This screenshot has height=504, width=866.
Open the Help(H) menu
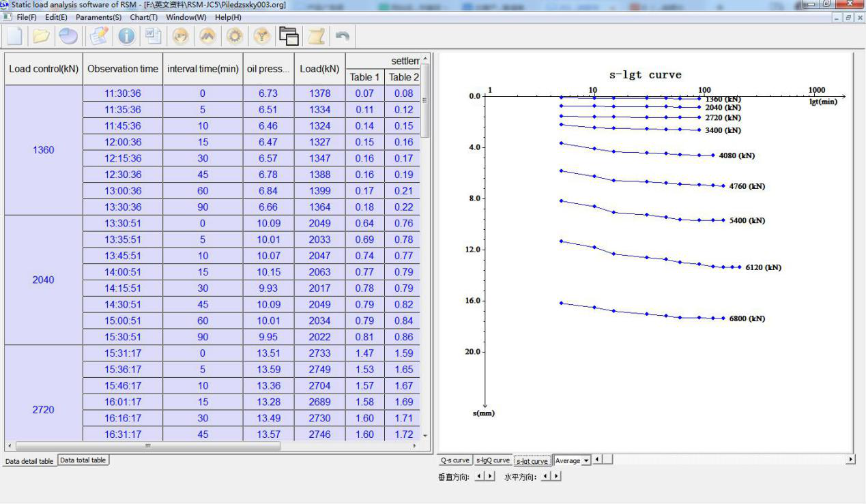tap(228, 17)
